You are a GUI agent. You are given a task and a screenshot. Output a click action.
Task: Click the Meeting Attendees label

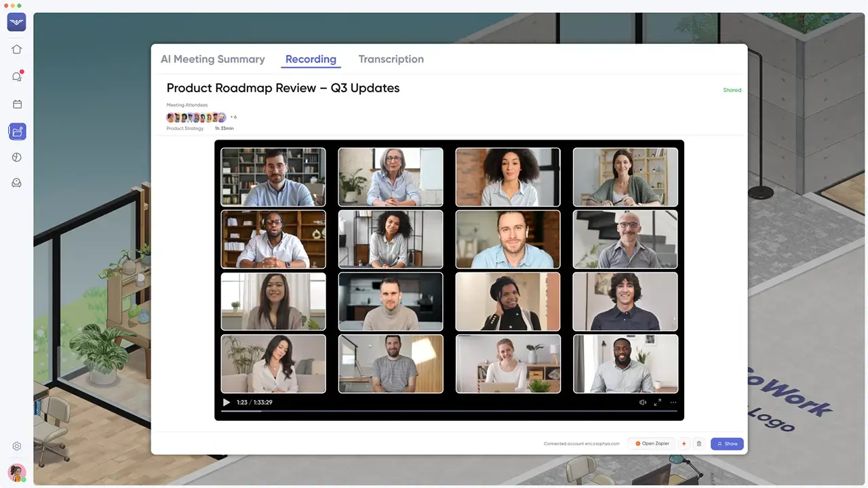(x=187, y=105)
